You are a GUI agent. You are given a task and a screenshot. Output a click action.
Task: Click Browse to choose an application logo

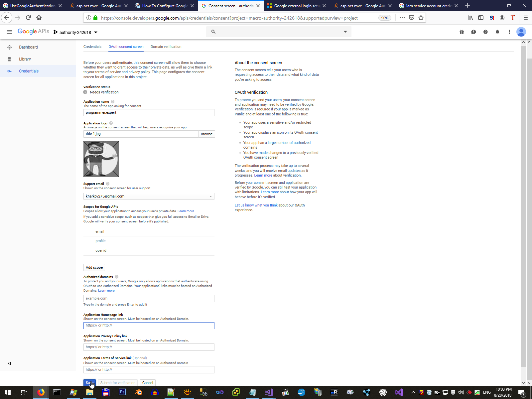(206, 134)
